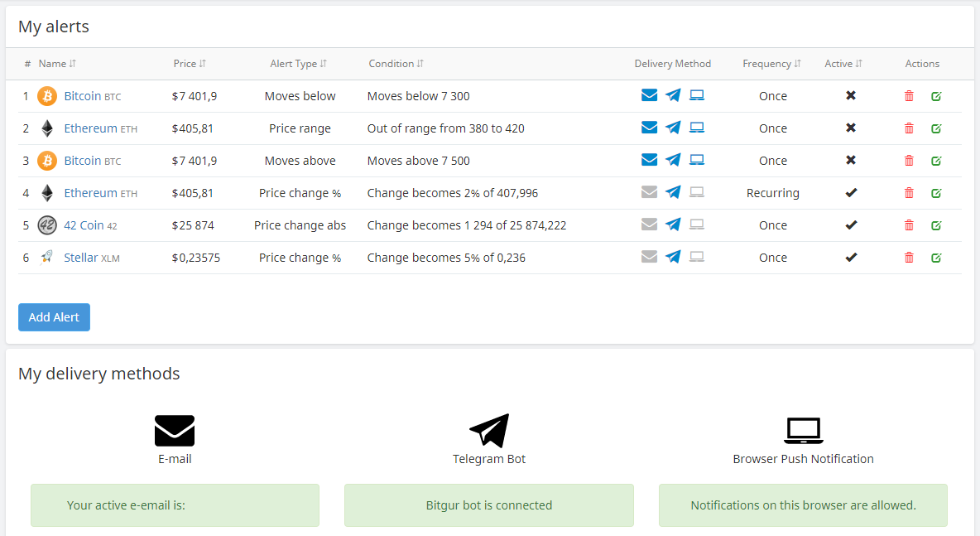The width and height of the screenshot is (980, 536).
Task: Sort the table by Condition header
Action: [396, 64]
